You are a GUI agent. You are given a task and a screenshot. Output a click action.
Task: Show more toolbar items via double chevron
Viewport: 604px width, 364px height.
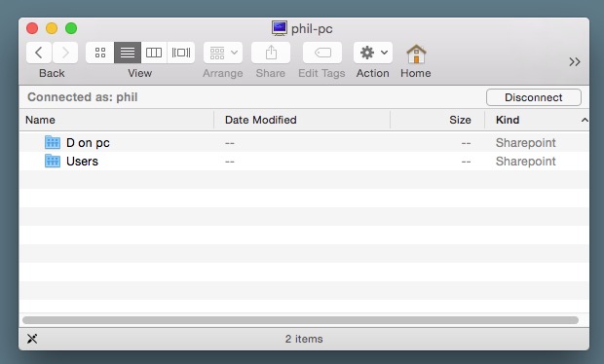(x=575, y=61)
